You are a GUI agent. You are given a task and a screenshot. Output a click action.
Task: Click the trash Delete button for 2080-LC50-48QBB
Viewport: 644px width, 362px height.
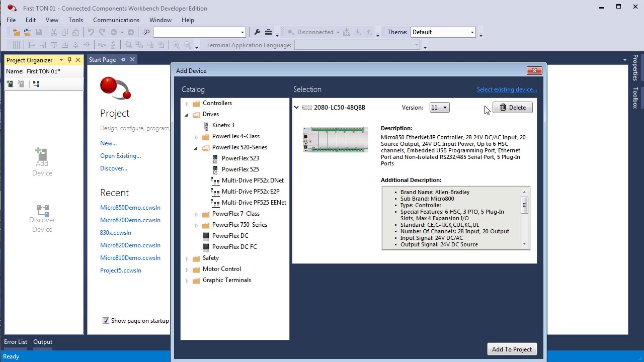tap(512, 108)
